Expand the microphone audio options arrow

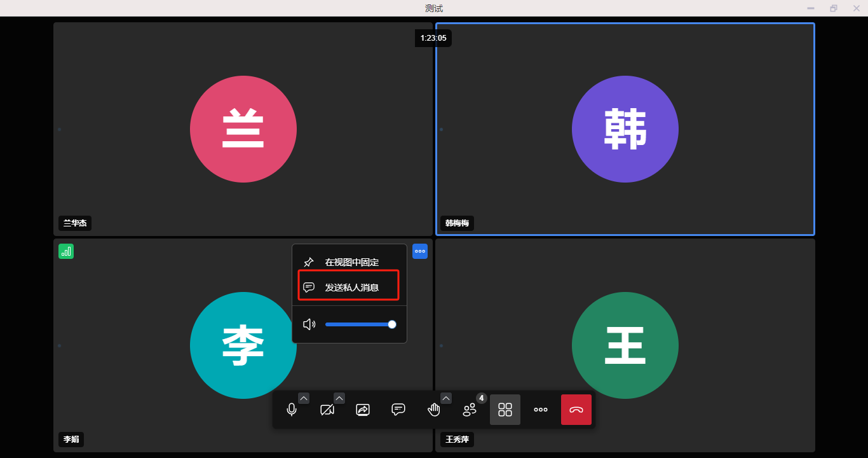click(304, 398)
